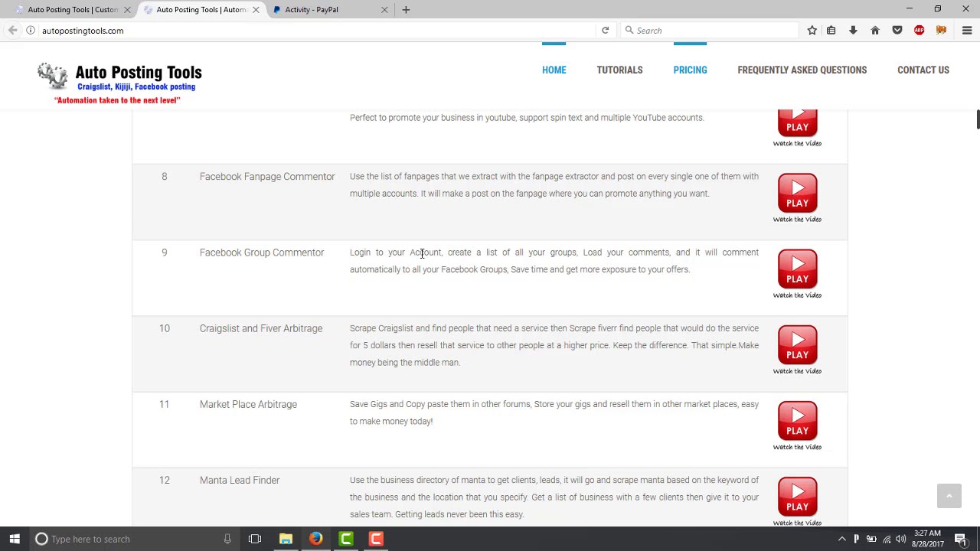Show site information for autopostingtools.com
The width and height of the screenshot is (980, 551).
[x=31, y=31]
